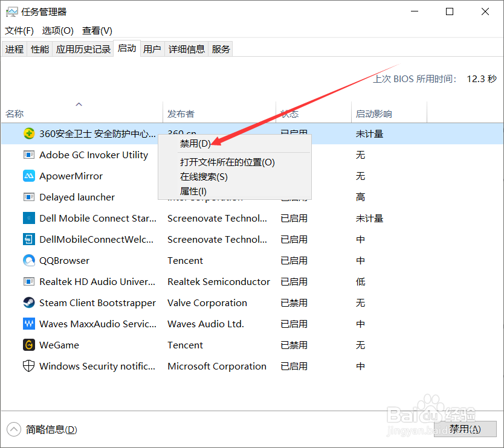Minimize the Task Manager window

point(415,11)
